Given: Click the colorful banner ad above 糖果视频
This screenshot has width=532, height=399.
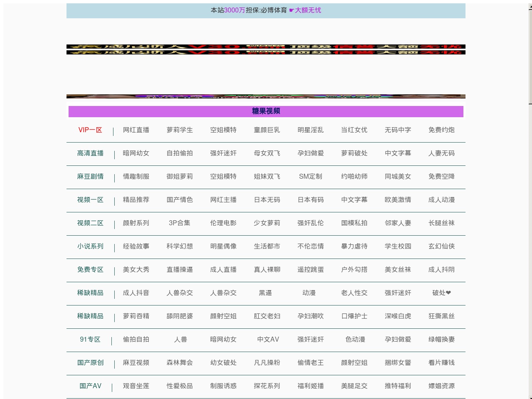Looking at the screenshot, I should (x=266, y=96).
